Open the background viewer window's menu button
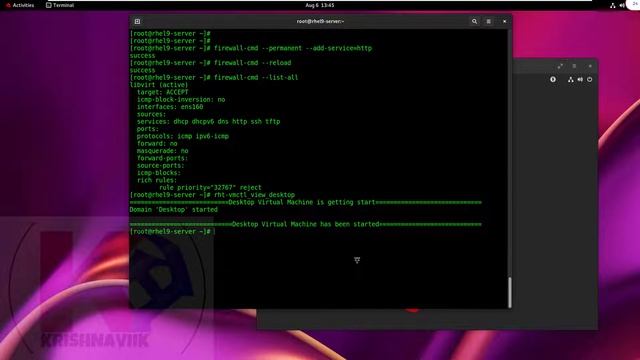 [574, 66]
